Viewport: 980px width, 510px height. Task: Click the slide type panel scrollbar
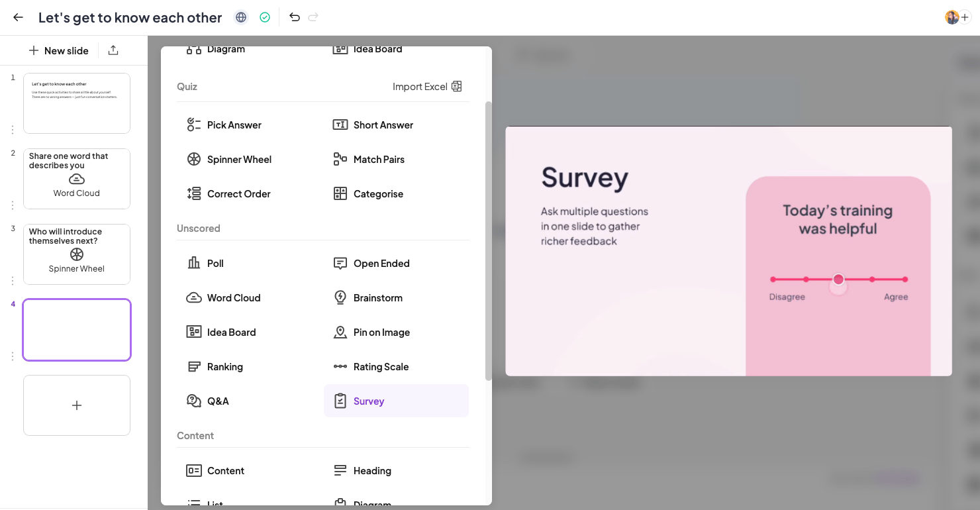pyautogui.click(x=489, y=241)
